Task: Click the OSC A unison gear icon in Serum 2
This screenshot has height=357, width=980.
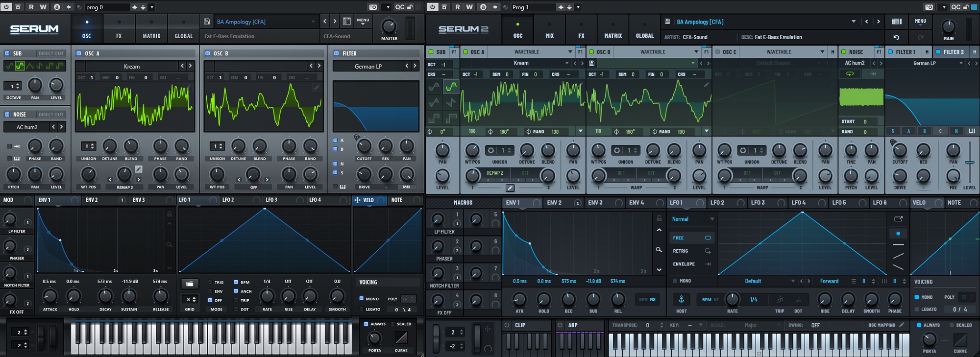Action: [x=490, y=150]
